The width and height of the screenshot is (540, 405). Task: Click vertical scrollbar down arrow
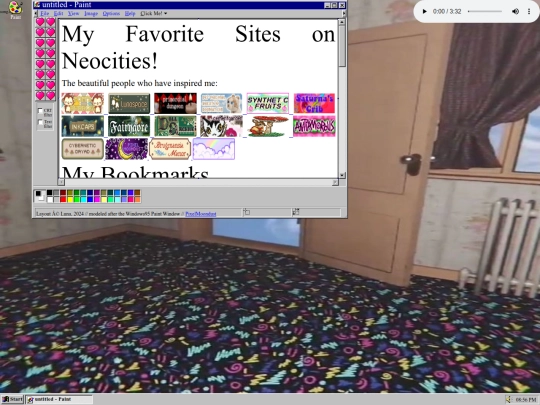pyautogui.click(x=342, y=175)
